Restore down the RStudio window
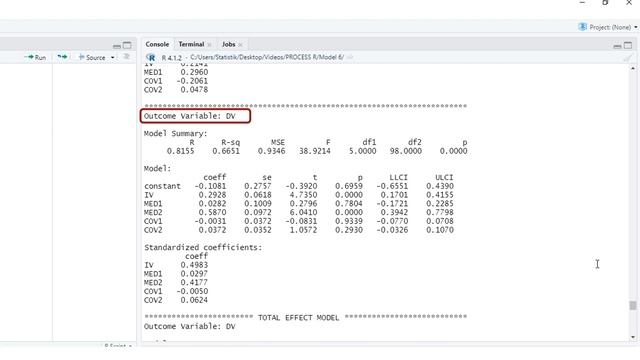Screen dimensions: 640x360 tap(605, 2)
